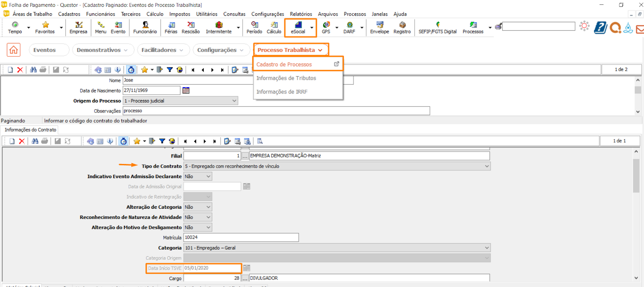Viewport: 644px width, 287px height.
Task: Click the SEFIP/FGTS Digital icon
Action: 438,27
